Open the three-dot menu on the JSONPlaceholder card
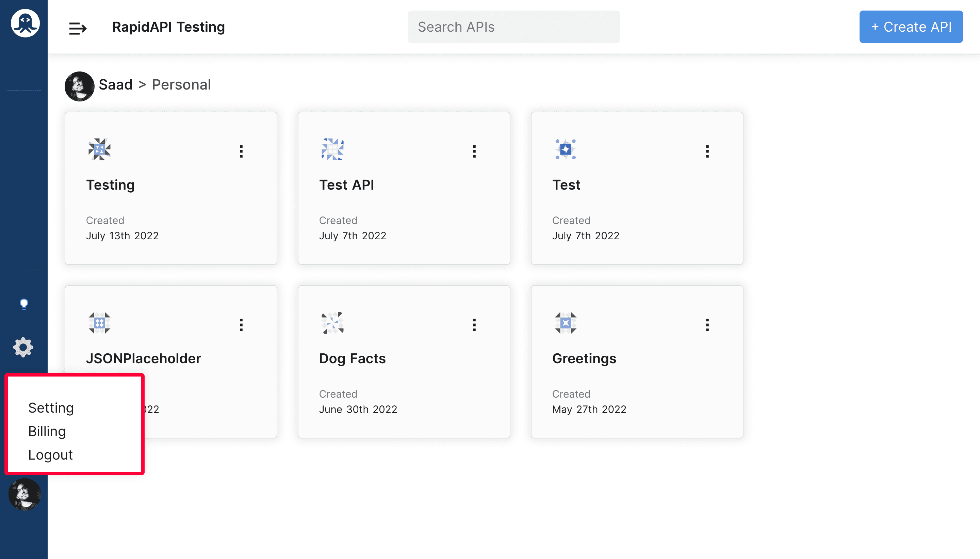The width and height of the screenshot is (980, 559). (x=241, y=325)
